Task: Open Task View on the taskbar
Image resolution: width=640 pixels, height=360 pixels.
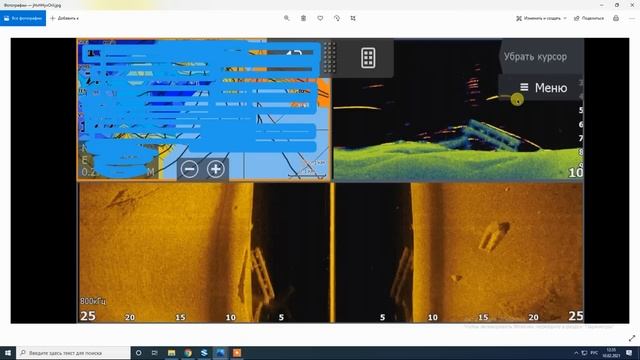Action: coord(155,353)
